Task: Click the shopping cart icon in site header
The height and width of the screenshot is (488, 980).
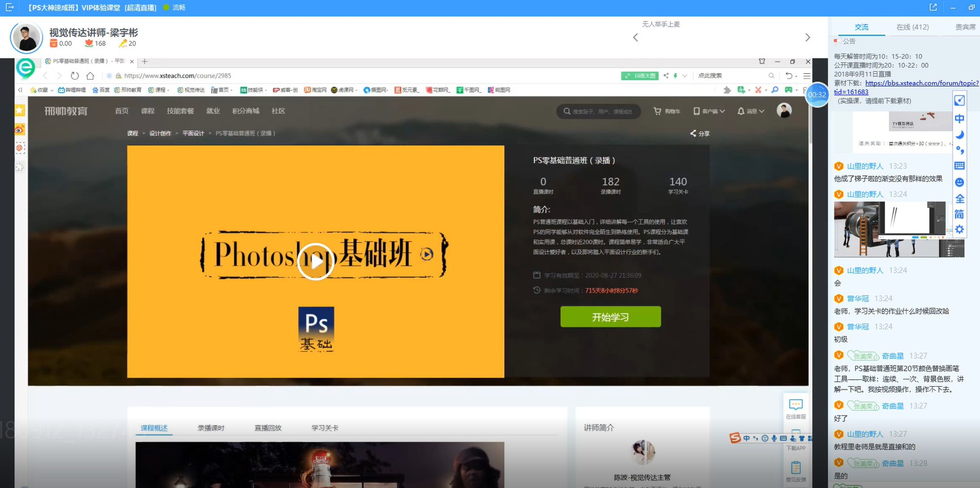Action: (x=658, y=111)
